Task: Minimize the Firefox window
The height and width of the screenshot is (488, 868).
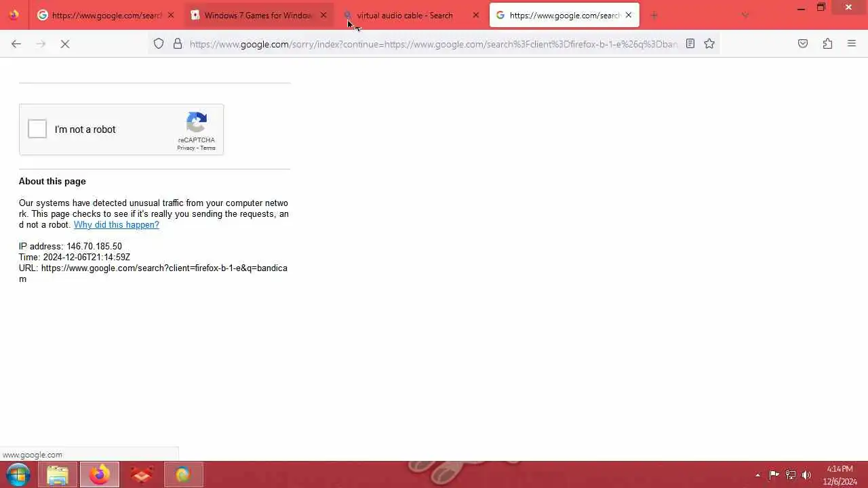Action: coord(801,8)
